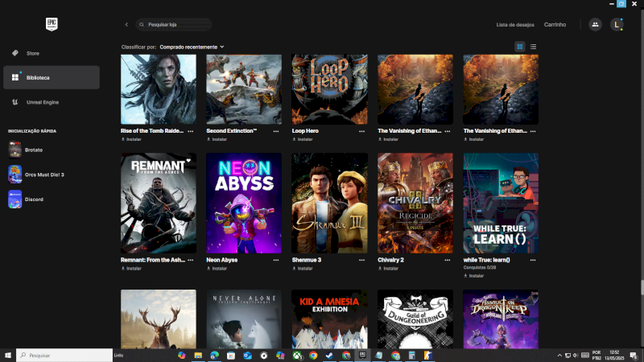This screenshot has height=362, width=644.
Task: Select Unreal Engine in the sidebar
Action: [x=42, y=102]
